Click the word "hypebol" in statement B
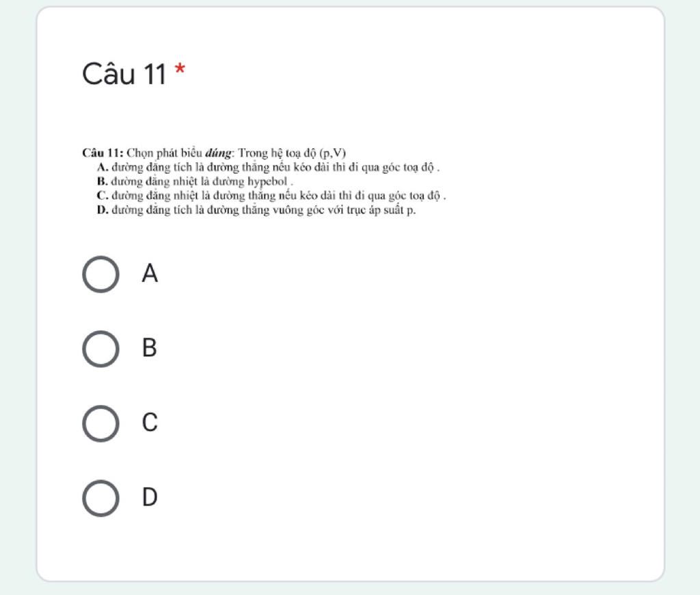 tap(267, 182)
